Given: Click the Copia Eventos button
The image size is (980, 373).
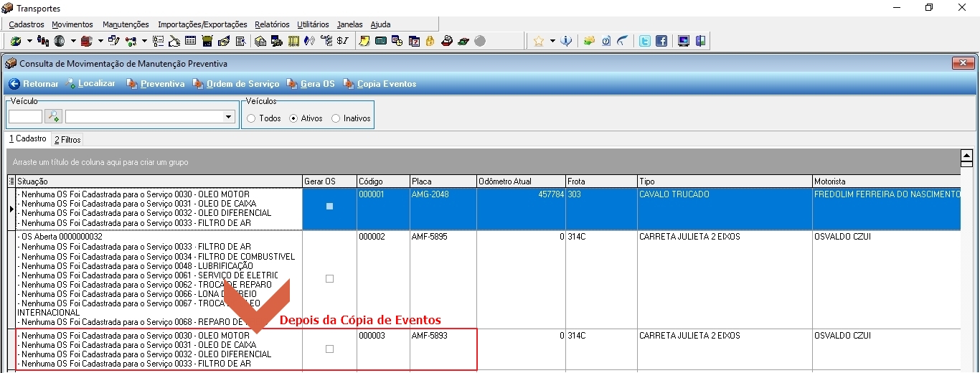Looking at the screenshot, I should coord(380,84).
